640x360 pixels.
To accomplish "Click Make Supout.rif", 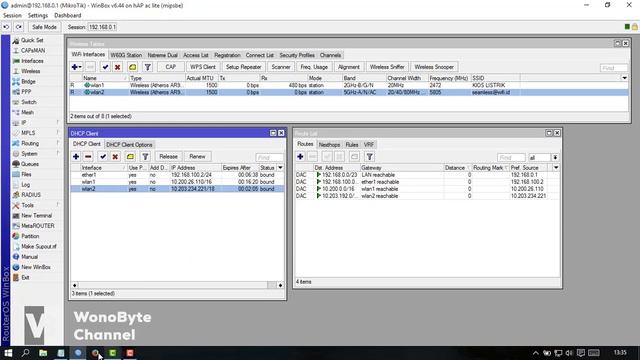I will (x=39, y=247).
